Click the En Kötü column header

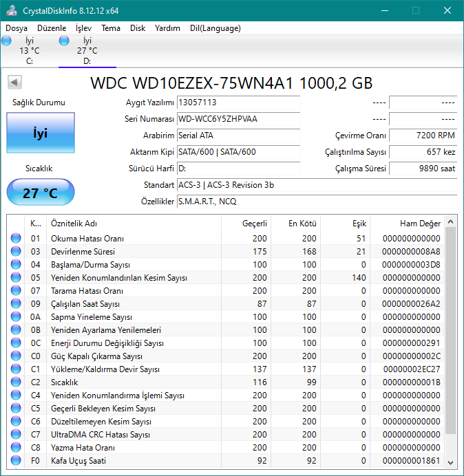(295, 224)
